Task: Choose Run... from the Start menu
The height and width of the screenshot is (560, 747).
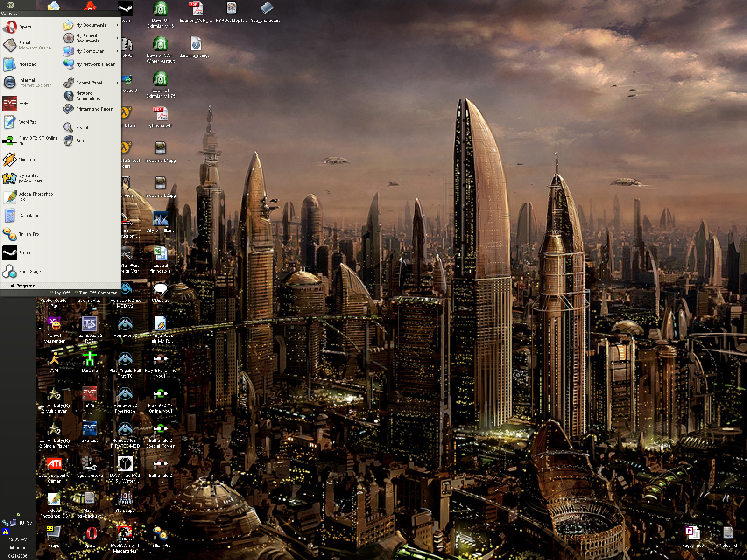Action: click(81, 141)
